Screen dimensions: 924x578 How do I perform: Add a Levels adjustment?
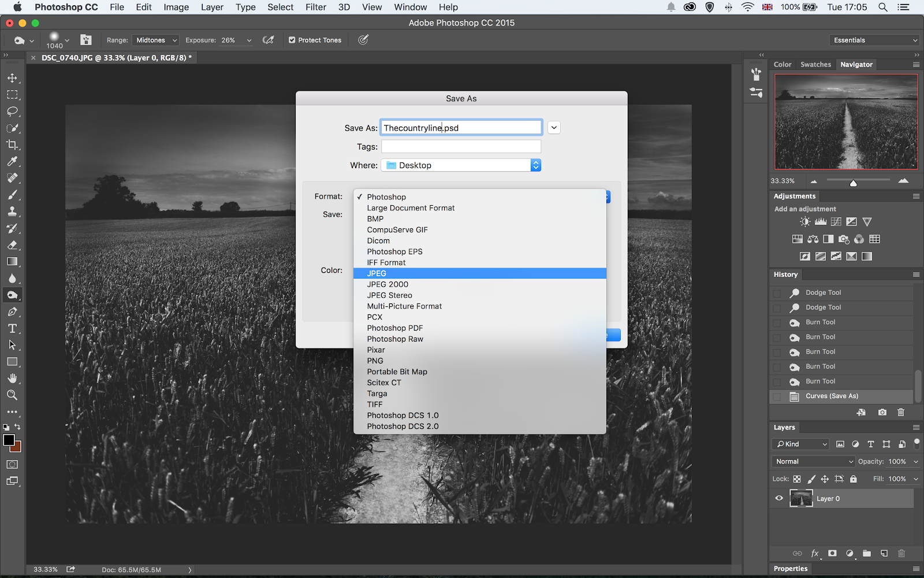click(821, 222)
